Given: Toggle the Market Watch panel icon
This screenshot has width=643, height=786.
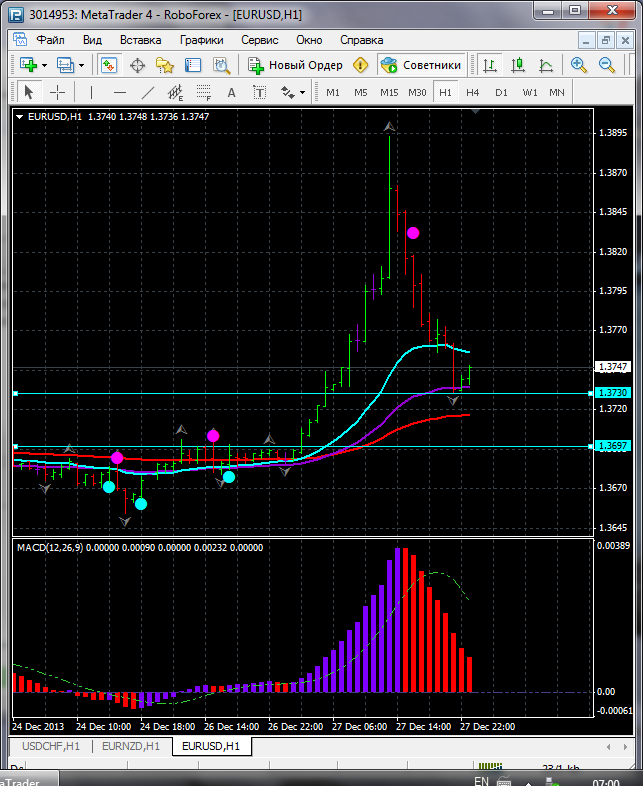Looking at the screenshot, I should tap(109, 65).
